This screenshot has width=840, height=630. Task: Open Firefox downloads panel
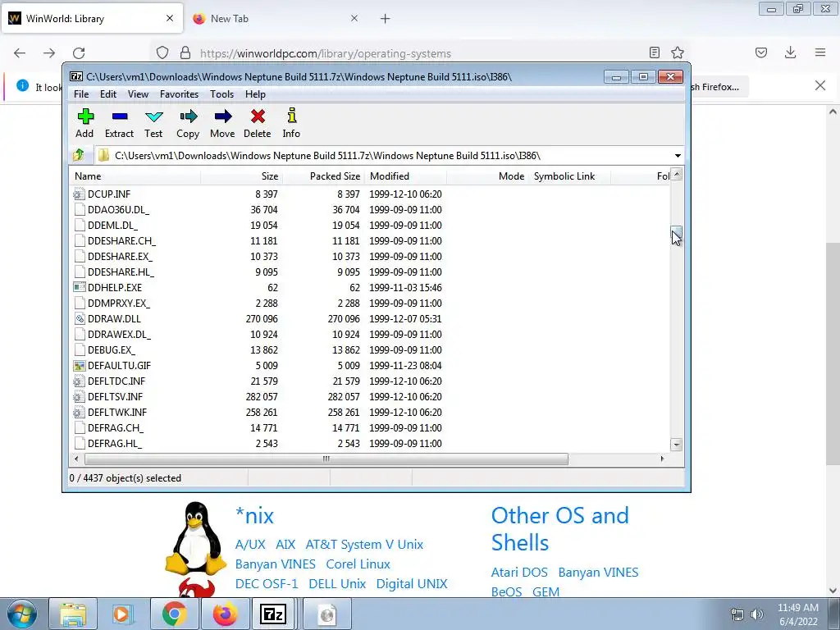(x=790, y=52)
